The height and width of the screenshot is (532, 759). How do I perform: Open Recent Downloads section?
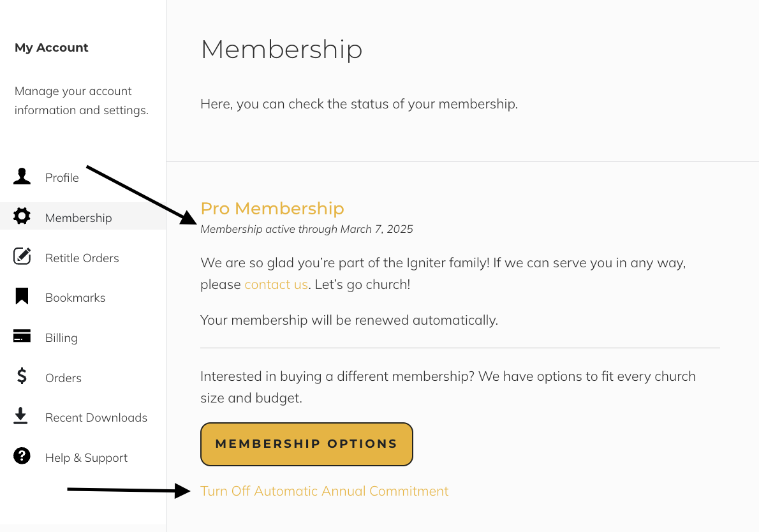click(x=96, y=418)
